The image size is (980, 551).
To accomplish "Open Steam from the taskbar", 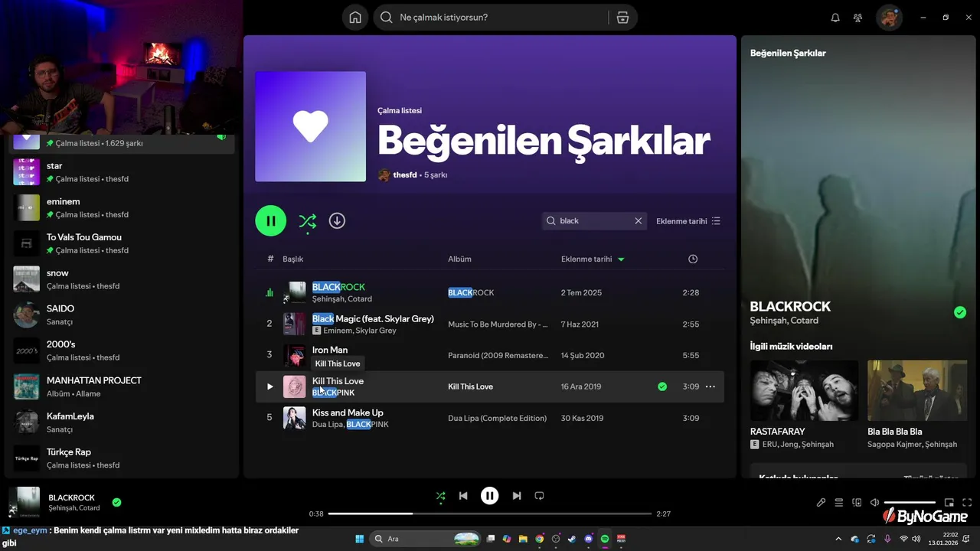I will coord(572,539).
